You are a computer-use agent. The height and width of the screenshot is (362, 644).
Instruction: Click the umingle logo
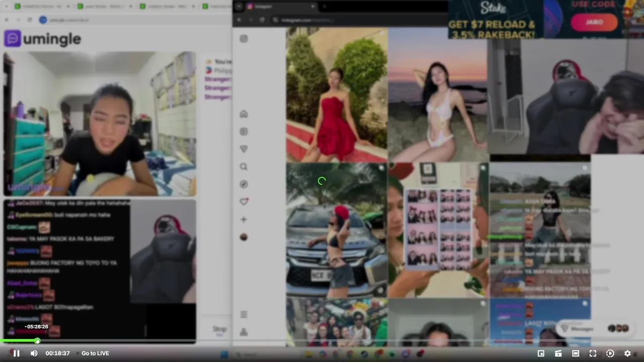click(43, 39)
